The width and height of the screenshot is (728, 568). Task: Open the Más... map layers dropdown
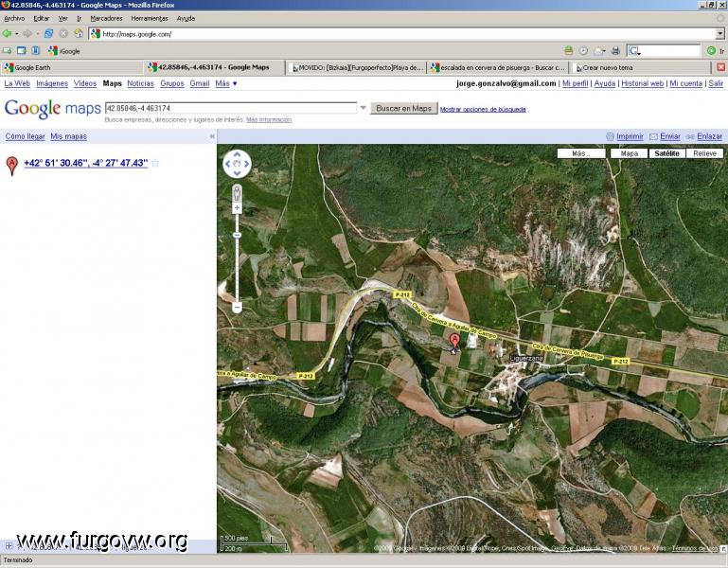tap(581, 153)
